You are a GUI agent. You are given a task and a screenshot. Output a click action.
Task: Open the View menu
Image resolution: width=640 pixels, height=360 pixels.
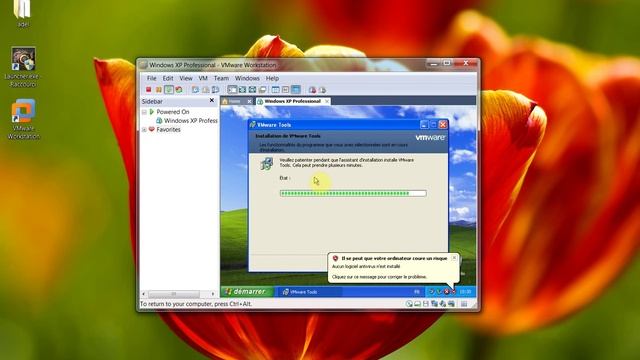tap(186, 78)
